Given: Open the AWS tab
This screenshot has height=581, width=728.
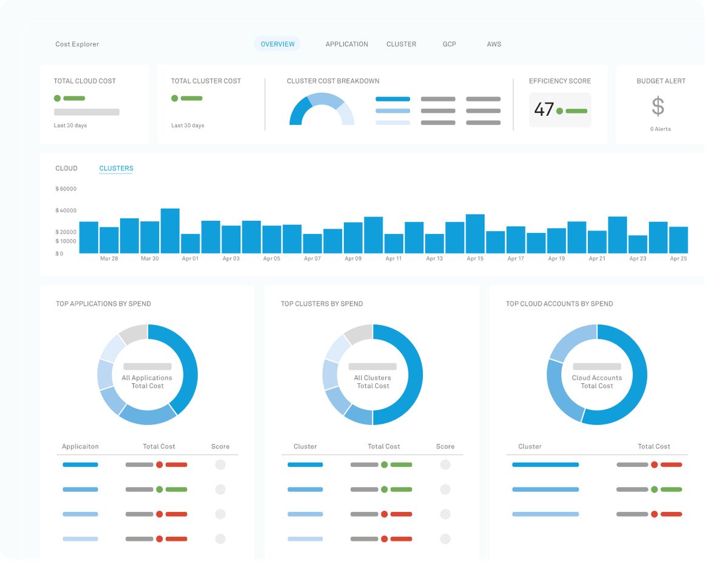Looking at the screenshot, I should pyautogui.click(x=494, y=44).
